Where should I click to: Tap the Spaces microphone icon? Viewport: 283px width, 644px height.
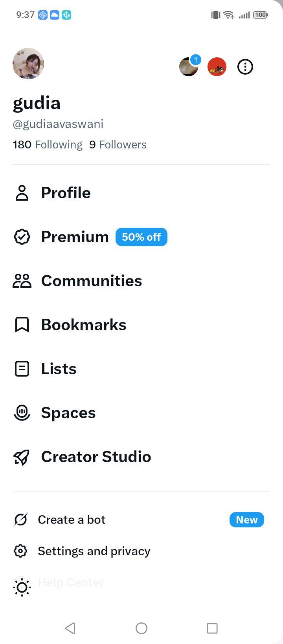pyautogui.click(x=22, y=413)
